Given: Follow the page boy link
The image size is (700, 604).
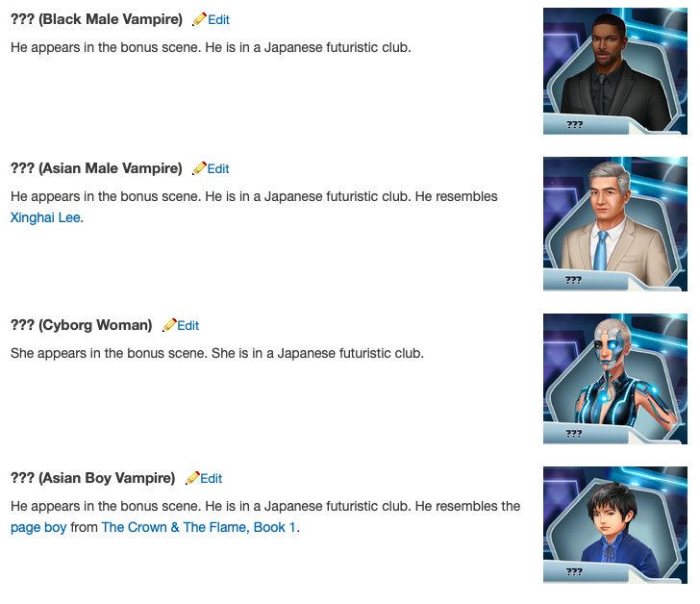Looking at the screenshot, I should [x=38, y=527].
